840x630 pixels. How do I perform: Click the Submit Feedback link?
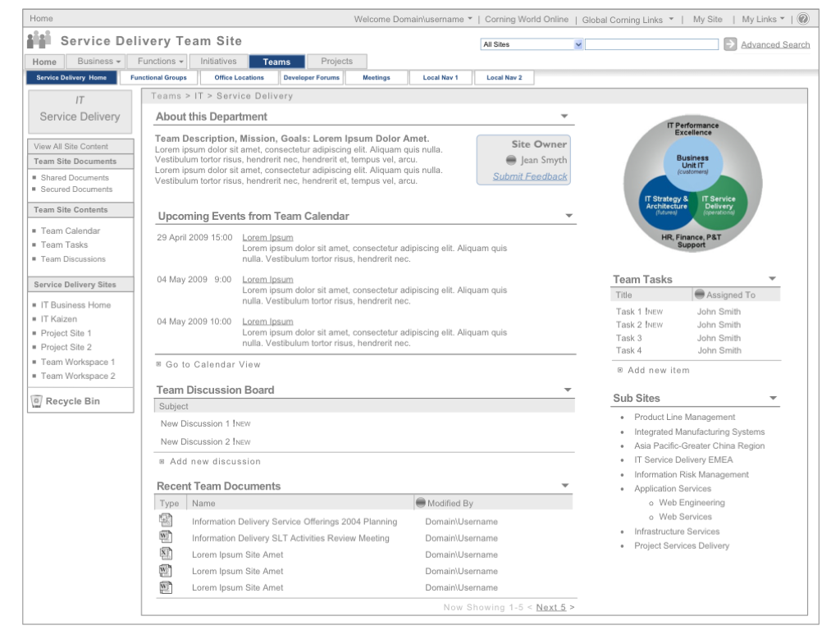pos(530,176)
